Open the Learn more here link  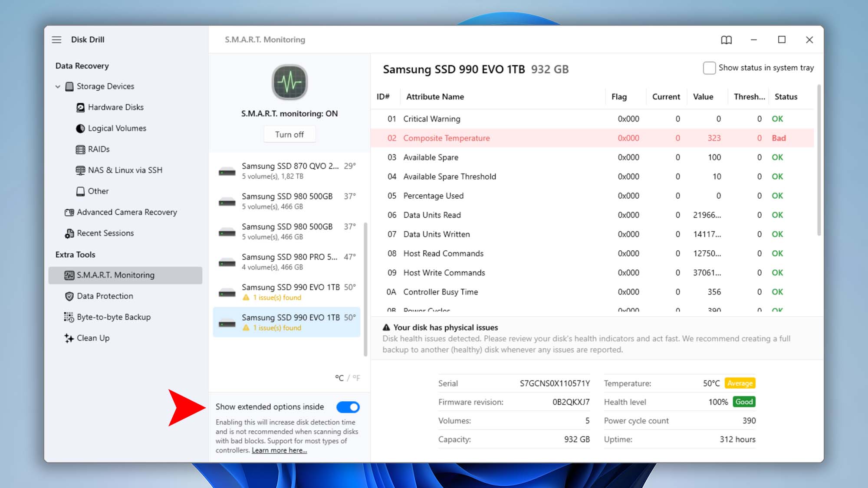(279, 450)
